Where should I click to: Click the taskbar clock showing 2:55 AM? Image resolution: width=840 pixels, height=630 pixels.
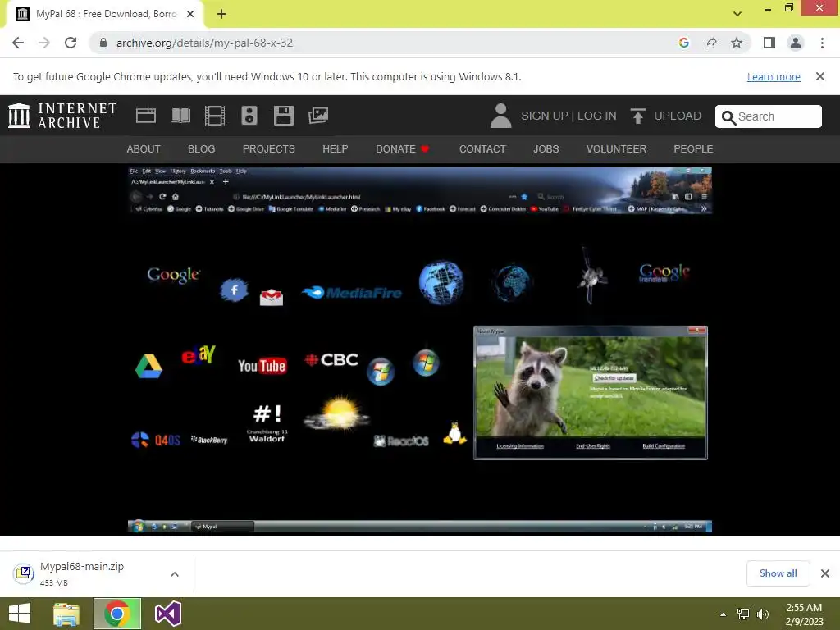[804, 614]
